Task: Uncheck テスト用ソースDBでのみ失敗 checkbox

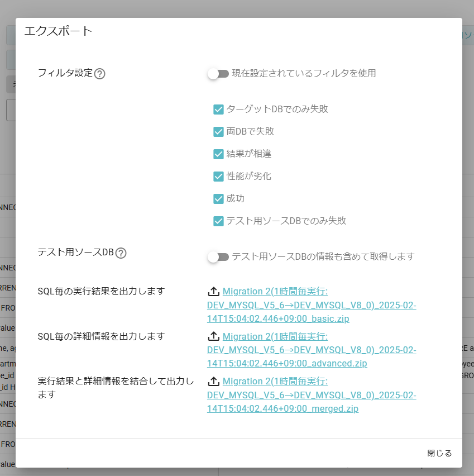Action: (x=218, y=221)
